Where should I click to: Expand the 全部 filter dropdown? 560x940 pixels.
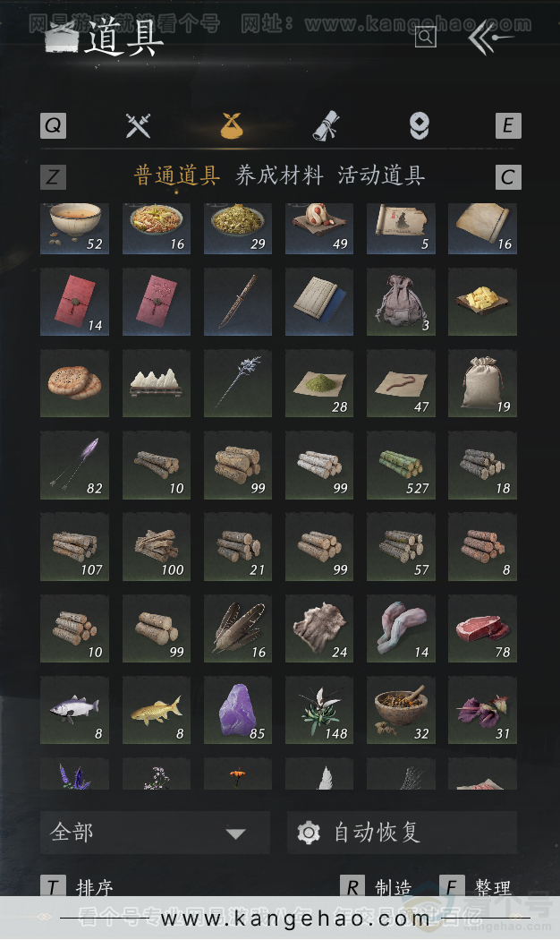point(155,833)
